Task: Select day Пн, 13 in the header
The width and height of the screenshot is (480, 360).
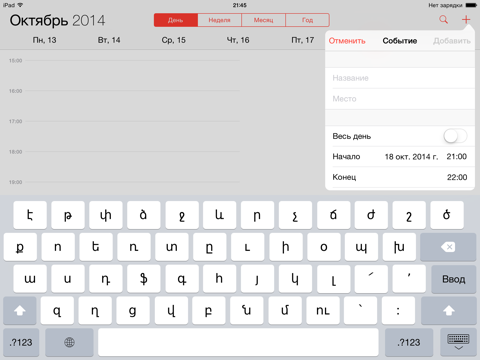Action: click(x=44, y=40)
